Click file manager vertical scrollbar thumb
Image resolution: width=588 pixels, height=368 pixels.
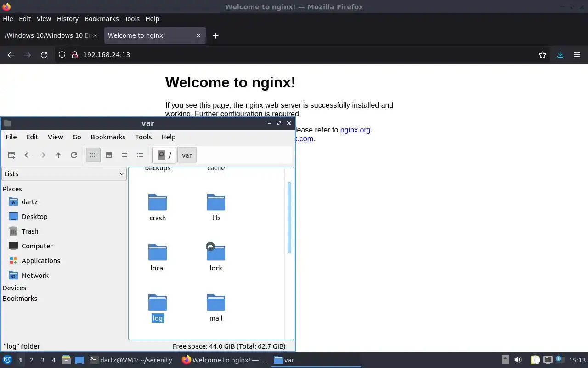[289, 217]
